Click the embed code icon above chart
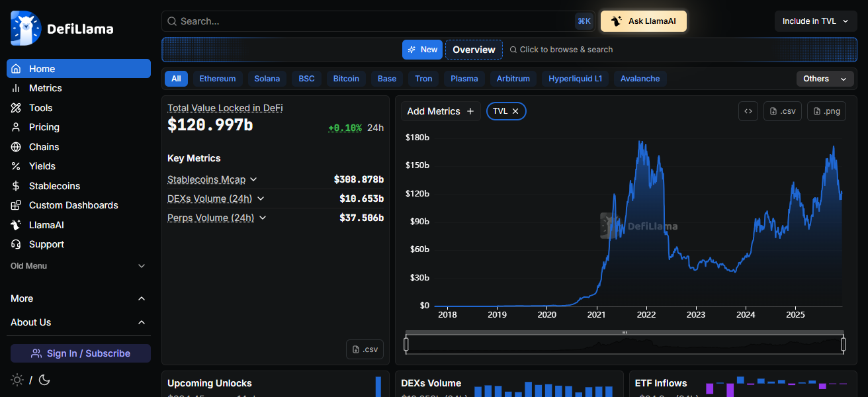 pos(748,111)
